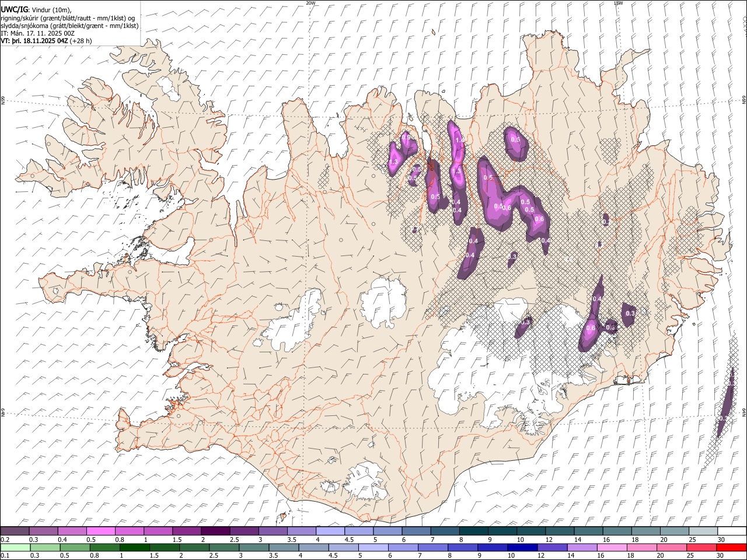This screenshot has width=747, height=560.
Task: Click the upper legend swatch for 3.5–4
Action: (301, 531)
